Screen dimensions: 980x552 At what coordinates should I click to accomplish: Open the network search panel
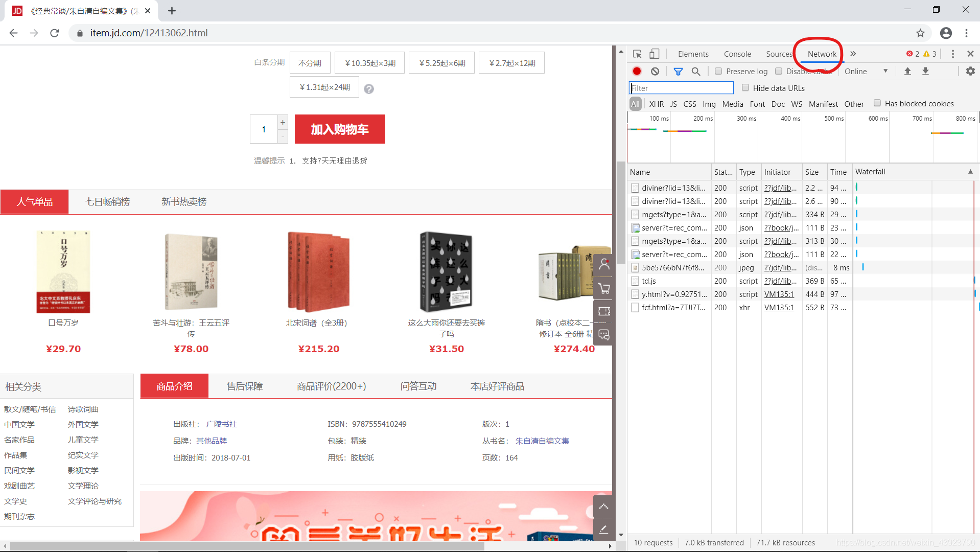point(695,71)
